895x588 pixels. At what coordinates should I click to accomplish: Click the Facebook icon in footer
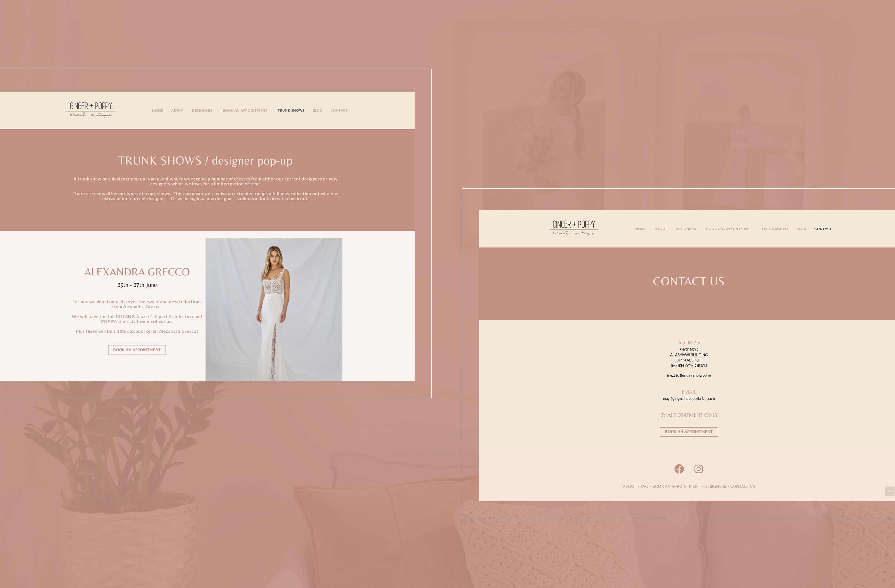[679, 468]
